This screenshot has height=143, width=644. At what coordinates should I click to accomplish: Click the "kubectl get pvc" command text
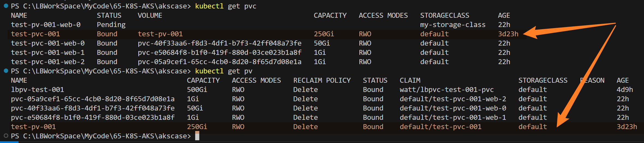point(225,6)
